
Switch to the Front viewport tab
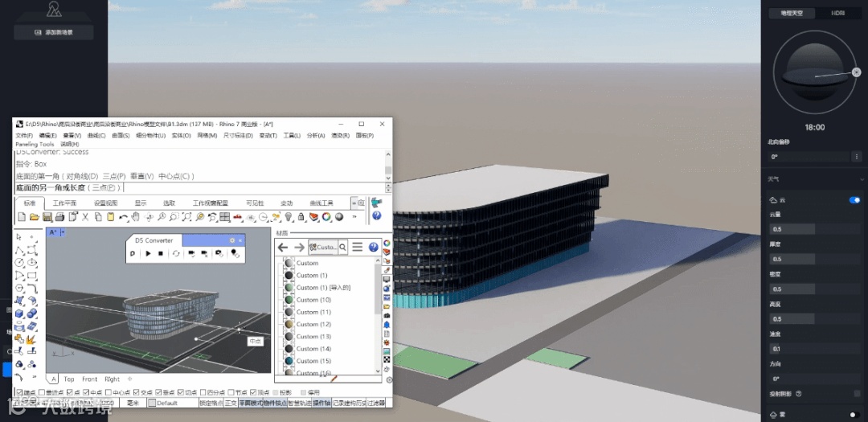point(90,379)
